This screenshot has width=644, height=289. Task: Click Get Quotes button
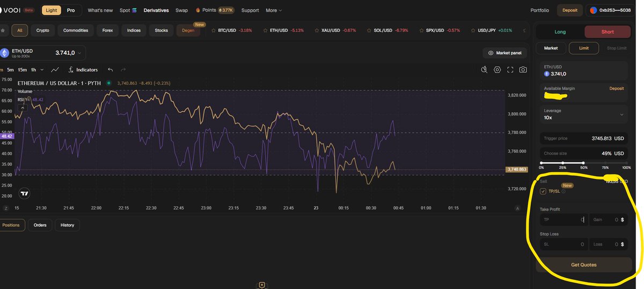[x=584, y=264]
